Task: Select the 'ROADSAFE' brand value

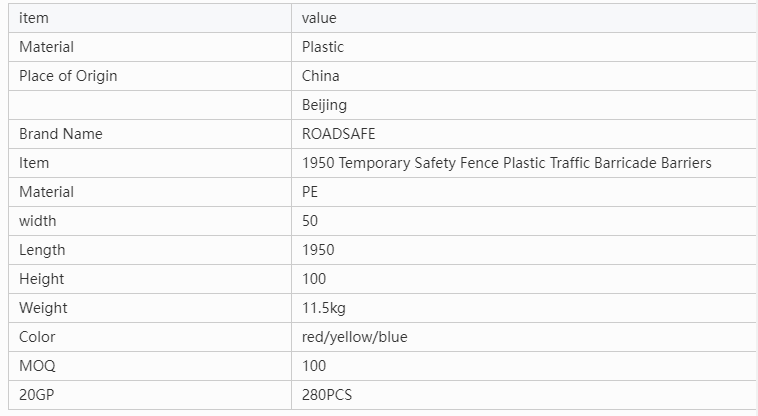Action: coord(339,134)
